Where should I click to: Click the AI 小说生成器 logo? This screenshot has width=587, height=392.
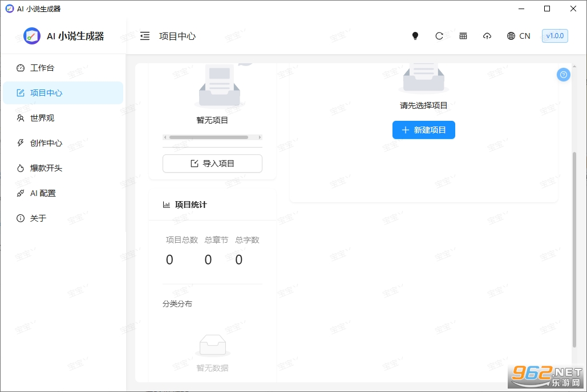point(32,36)
